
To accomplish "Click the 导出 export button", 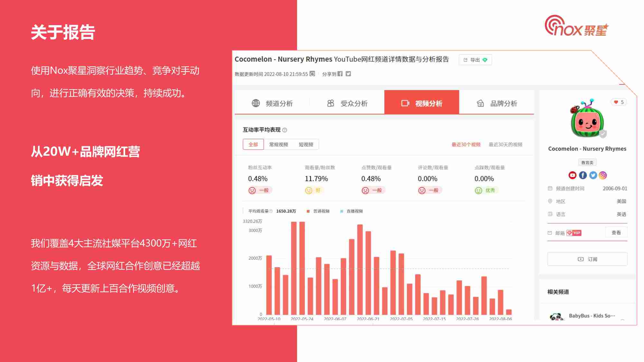I will coord(475,60).
